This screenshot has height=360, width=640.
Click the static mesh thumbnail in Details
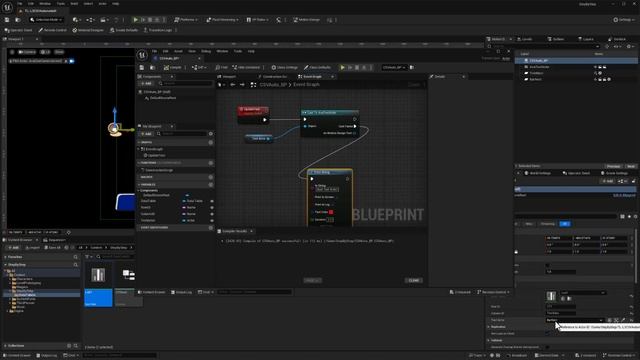pyautogui.click(x=551, y=296)
